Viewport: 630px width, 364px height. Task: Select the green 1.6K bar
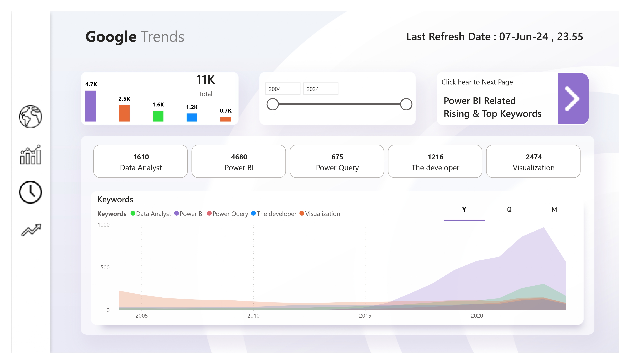pos(158,116)
